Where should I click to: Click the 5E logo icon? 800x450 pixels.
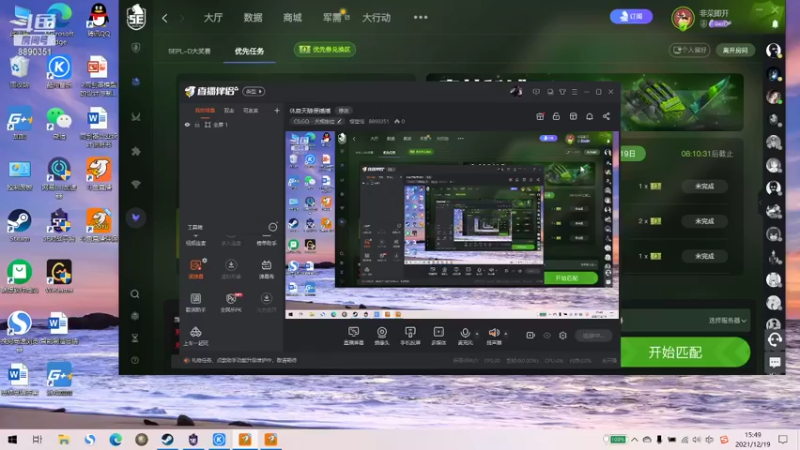pyautogui.click(x=136, y=17)
